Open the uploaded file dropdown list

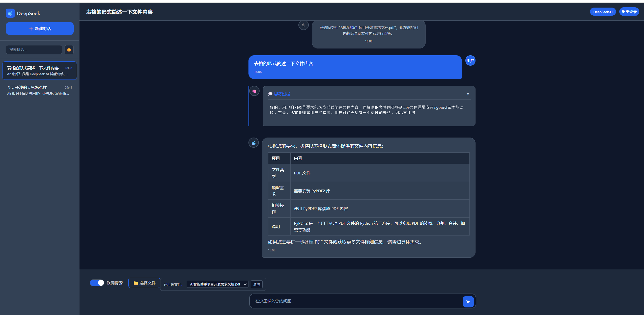(x=217, y=284)
